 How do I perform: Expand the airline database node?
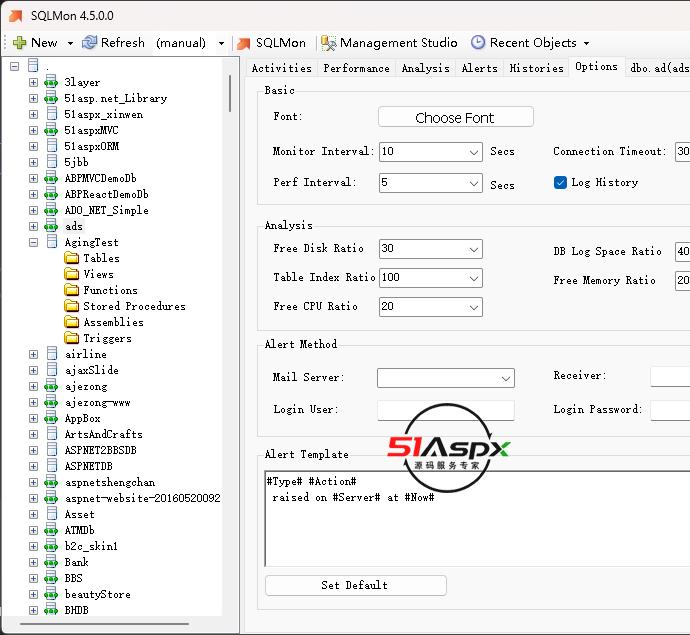(x=33, y=354)
